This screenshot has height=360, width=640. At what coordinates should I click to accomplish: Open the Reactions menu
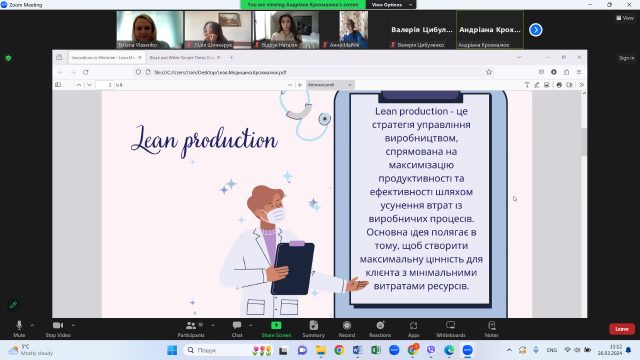(x=380, y=329)
